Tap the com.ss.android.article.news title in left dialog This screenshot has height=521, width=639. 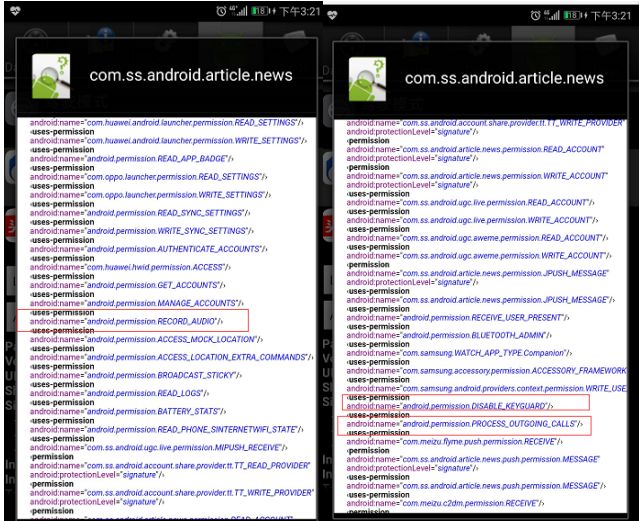(x=191, y=75)
